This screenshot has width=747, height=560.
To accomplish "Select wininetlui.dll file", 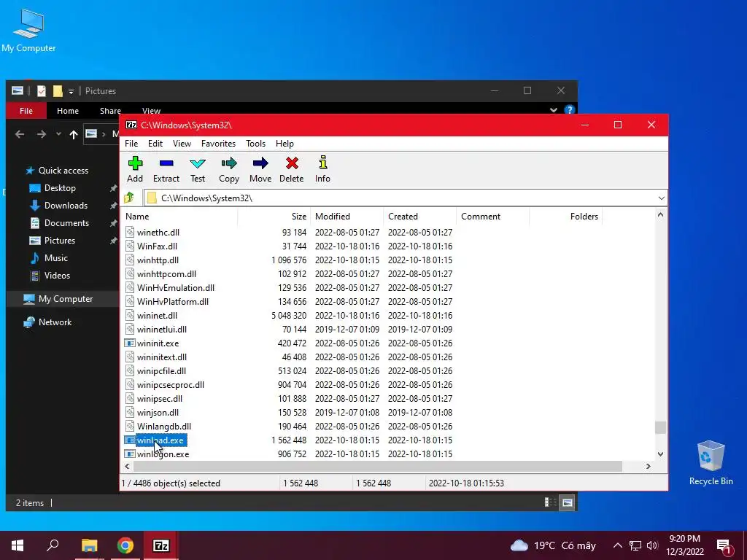I will (162, 329).
